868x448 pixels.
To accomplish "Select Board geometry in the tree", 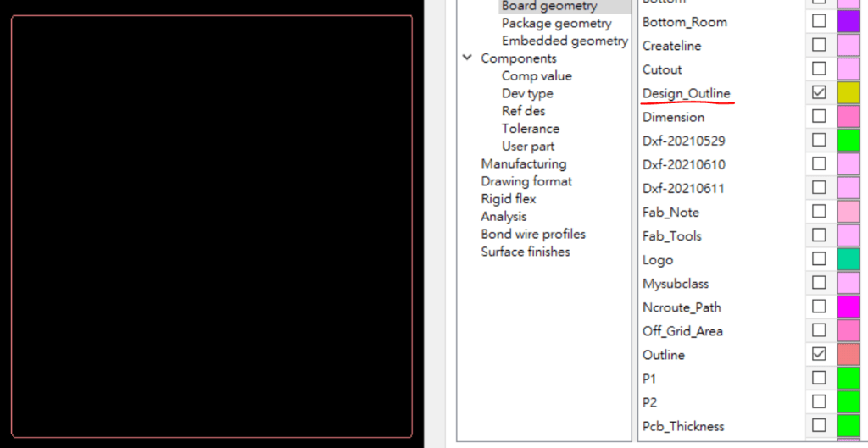I will point(548,6).
